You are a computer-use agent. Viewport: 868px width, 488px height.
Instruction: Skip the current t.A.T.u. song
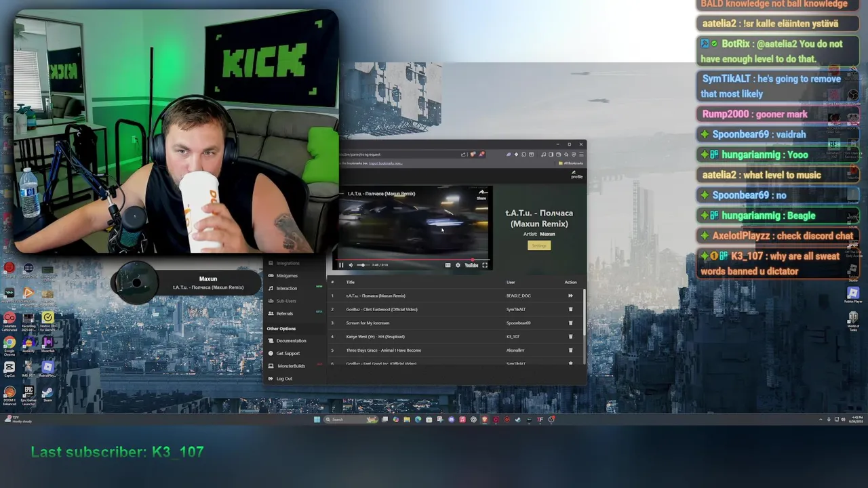pos(570,296)
